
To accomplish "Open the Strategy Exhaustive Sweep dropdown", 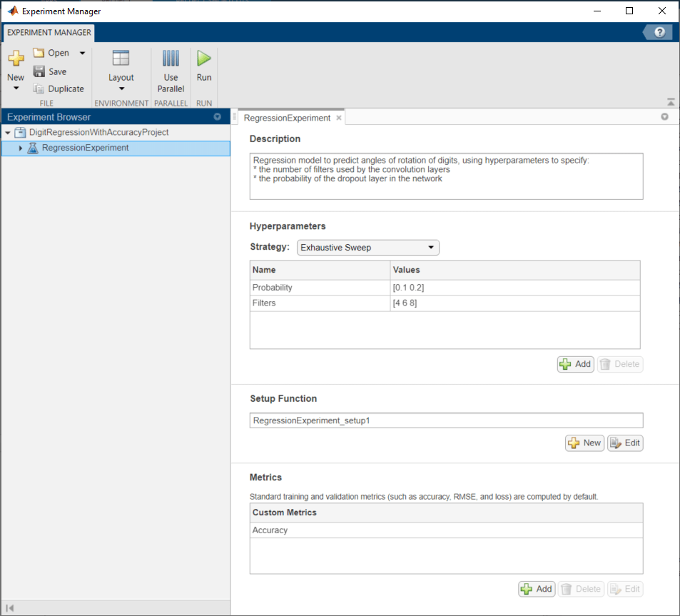I will (x=367, y=247).
